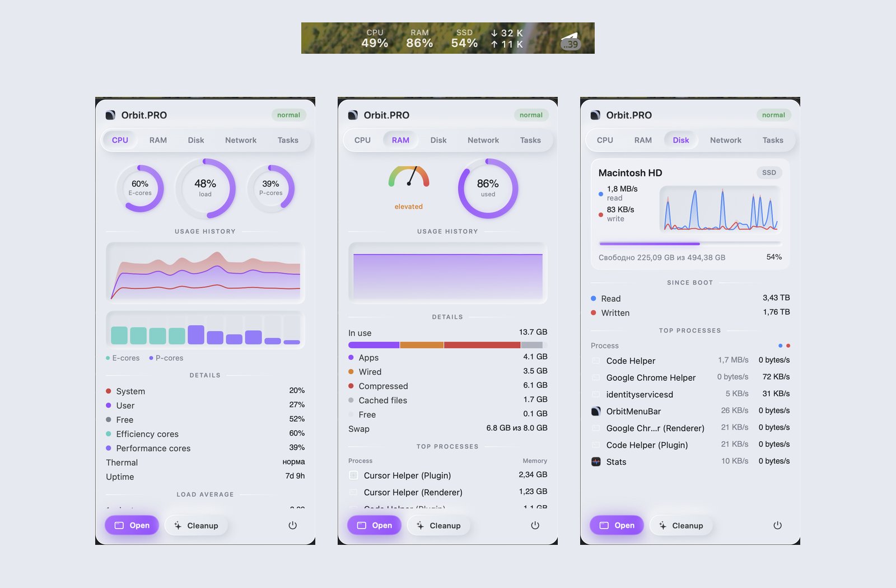
Task: Click the Macintosh HD read/write graph
Action: coord(720,209)
